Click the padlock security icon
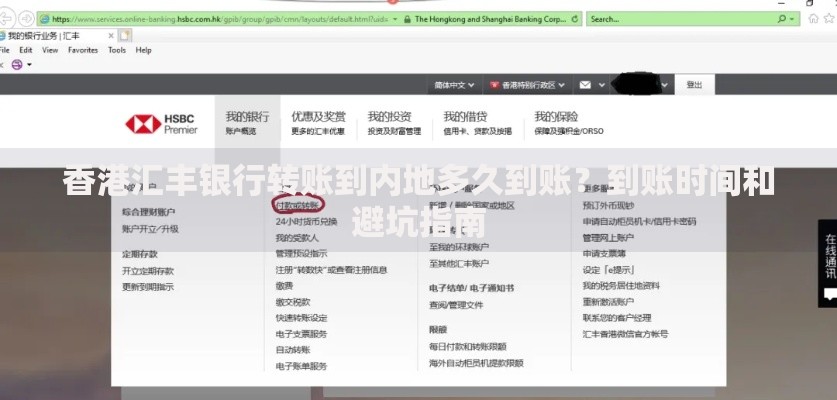Viewport: 837px width, 400px height. pos(407,19)
